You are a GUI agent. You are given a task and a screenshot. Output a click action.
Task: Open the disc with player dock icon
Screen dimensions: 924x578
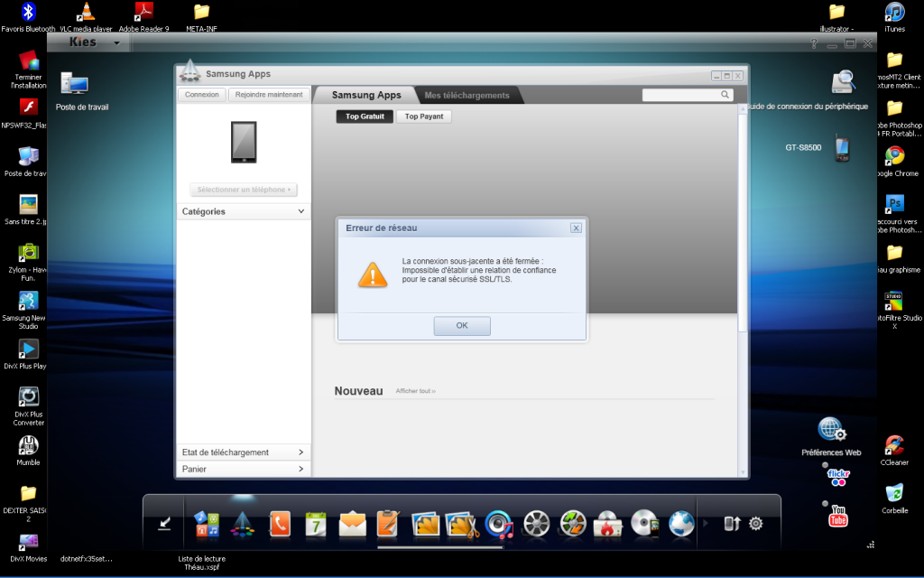[x=644, y=524]
